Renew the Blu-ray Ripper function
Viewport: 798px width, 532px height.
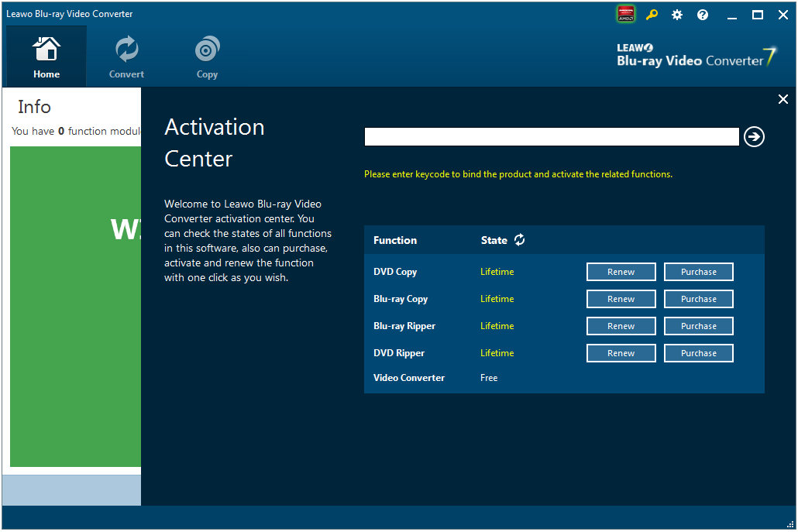coord(621,326)
